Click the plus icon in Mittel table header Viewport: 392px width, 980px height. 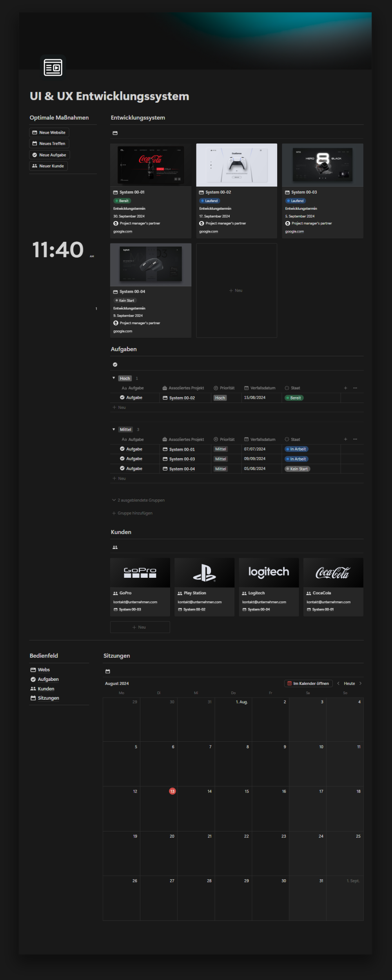coord(345,439)
